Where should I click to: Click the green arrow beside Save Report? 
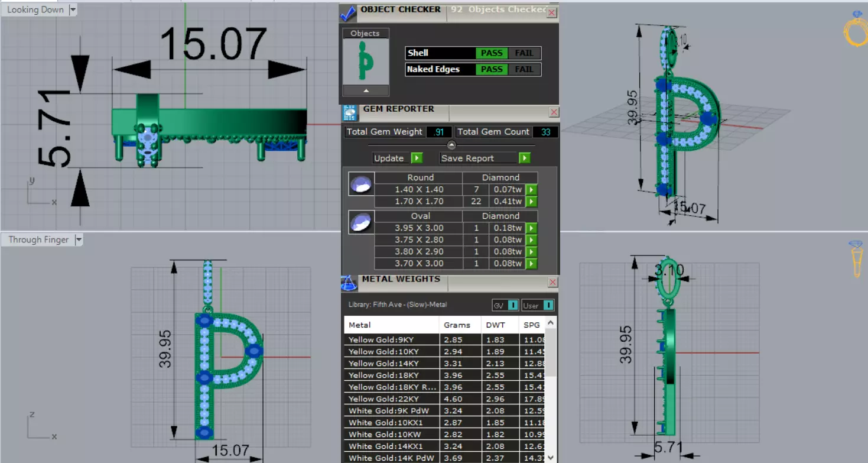click(x=524, y=158)
